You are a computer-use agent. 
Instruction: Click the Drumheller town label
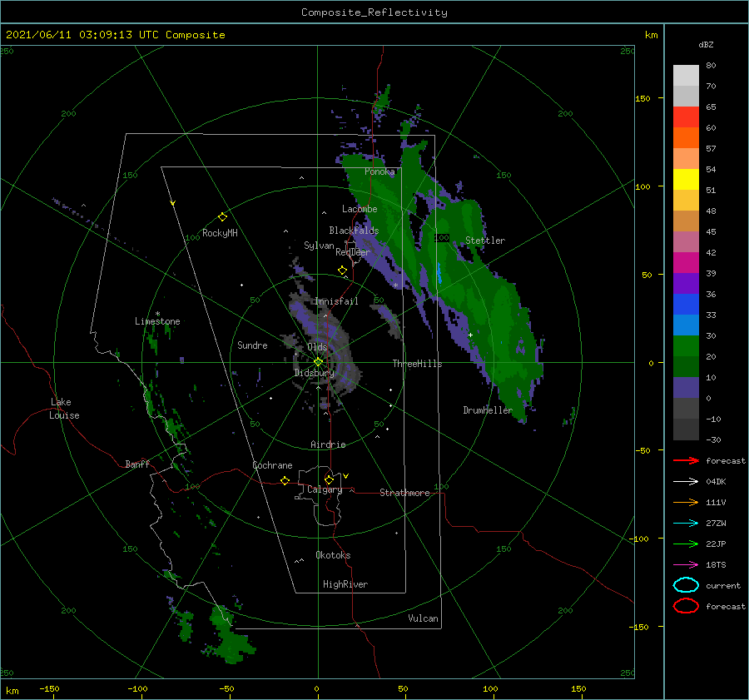(x=488, y=410)
